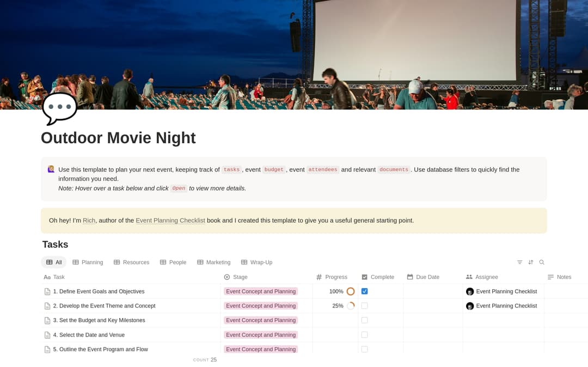Click page icon beside Select the Date and Venue
The height and width of the screenshot is (367, 588).
point(47,335)
